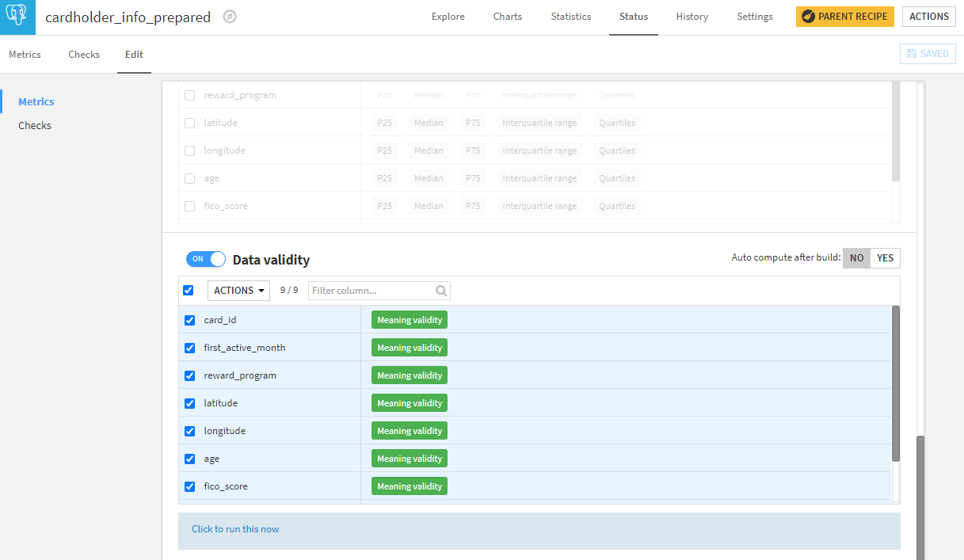Switch to the Explore tab
Image resolution: width=964 pixels, height=560 pixels.
pyautogui.click(x=448, y=17)
